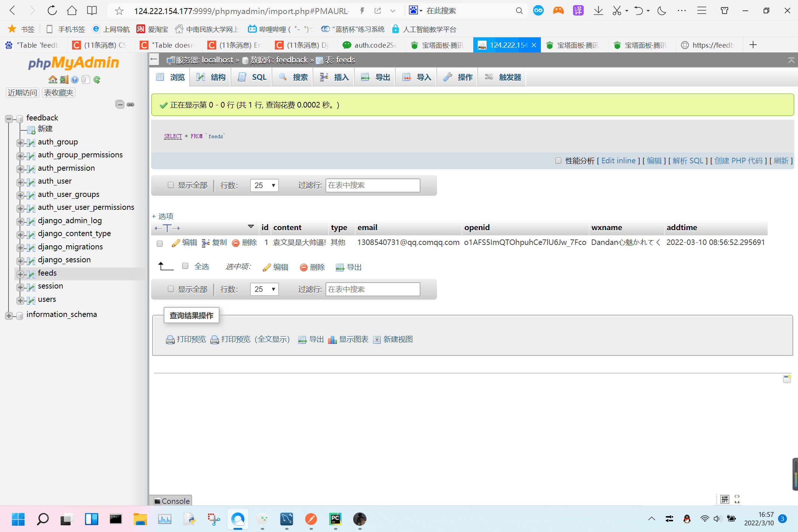The width and height of the screenshot is (798, 532).
Task: Click the display chart icon
Action: coord(332,340)
